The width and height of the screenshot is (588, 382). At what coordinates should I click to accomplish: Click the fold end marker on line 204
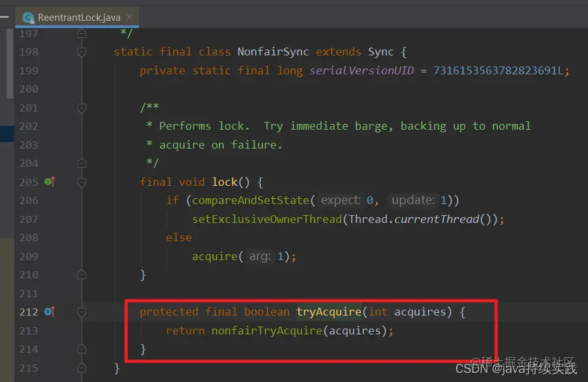(x=82, y=163)
